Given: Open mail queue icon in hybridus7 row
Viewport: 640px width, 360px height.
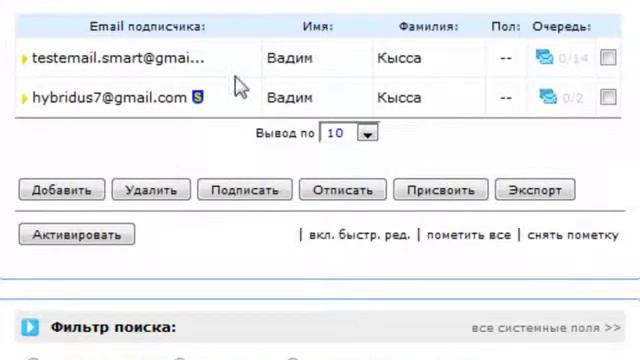Looking at the screenshot, I should point(548,97).
